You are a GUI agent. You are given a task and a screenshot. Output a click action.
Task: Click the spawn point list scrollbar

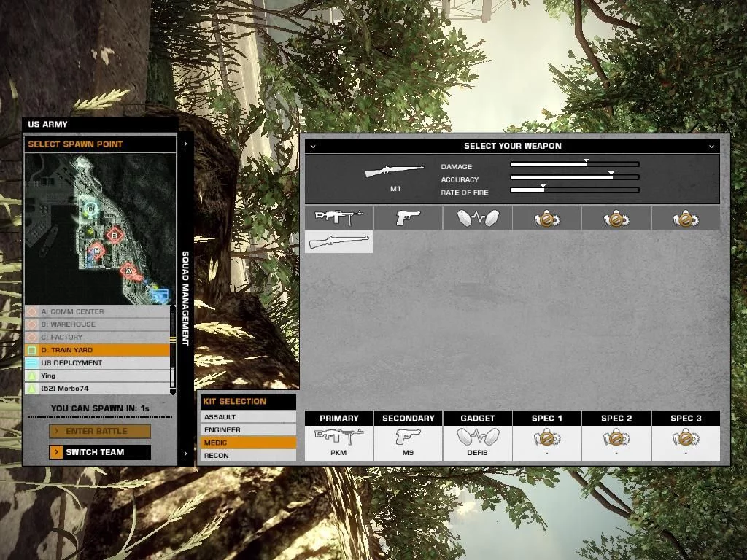pyautogui.click(x=172, y=350)
